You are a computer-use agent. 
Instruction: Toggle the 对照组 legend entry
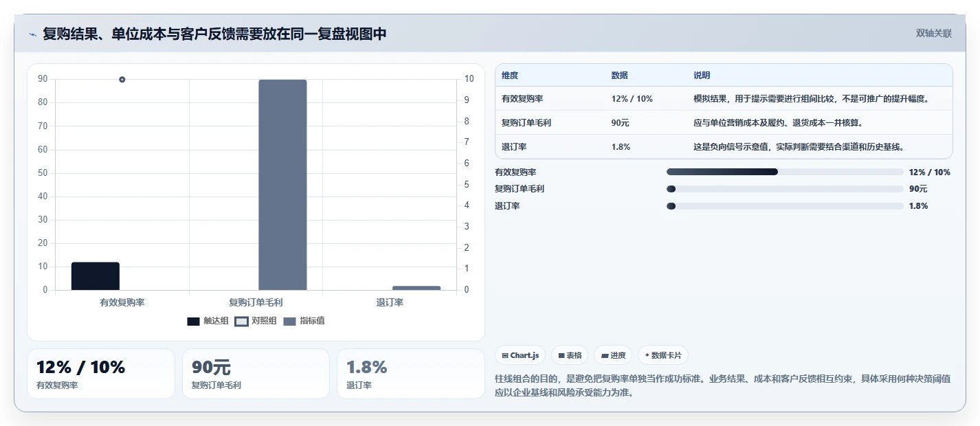pyautogui.click(x=256, y=321)
